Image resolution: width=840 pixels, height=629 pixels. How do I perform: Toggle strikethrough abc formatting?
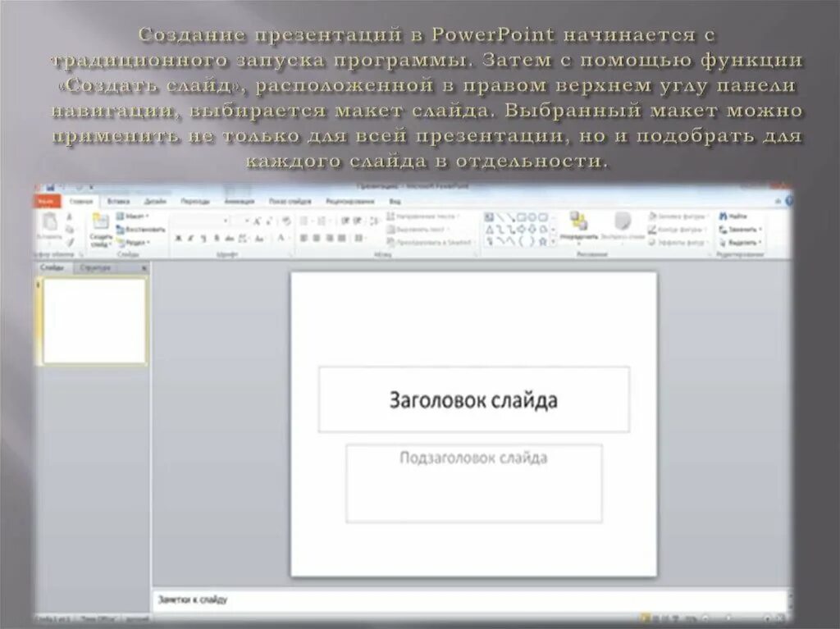coord(230,239)
